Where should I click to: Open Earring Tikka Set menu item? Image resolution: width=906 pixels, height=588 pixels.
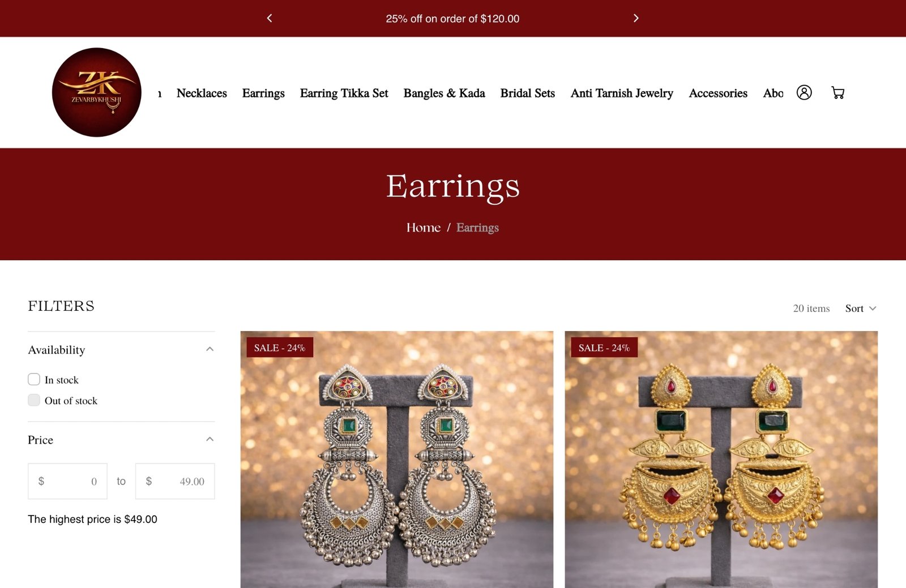[x=344, y=93]
